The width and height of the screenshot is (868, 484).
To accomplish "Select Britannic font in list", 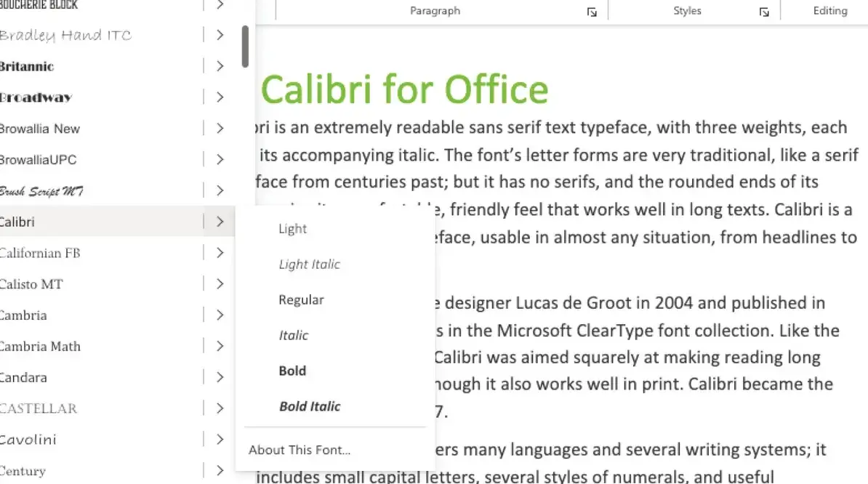I will 27,66.
